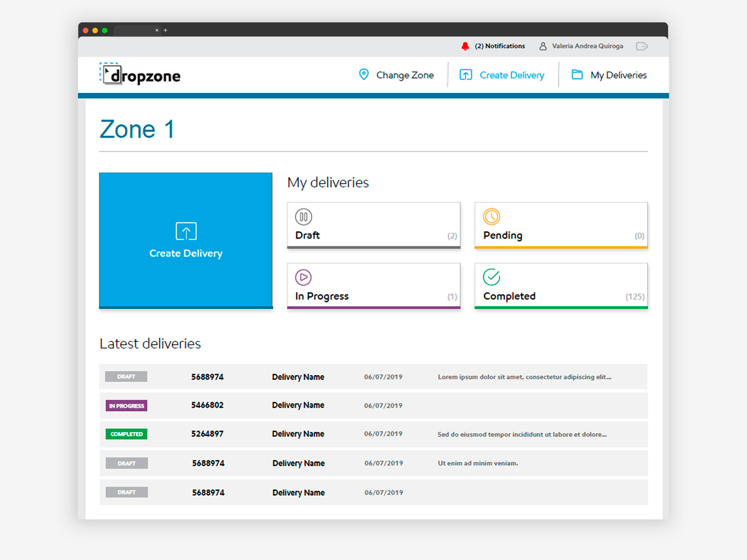Screen dimensions: 747x560
Task: Select delivery number 5264897
Action: coord(207,434)
